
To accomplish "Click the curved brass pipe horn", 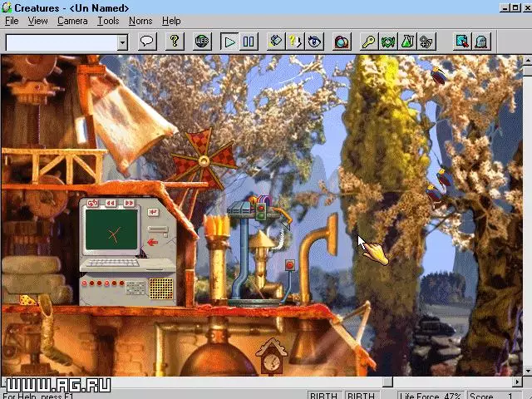I will click(318, 259).
